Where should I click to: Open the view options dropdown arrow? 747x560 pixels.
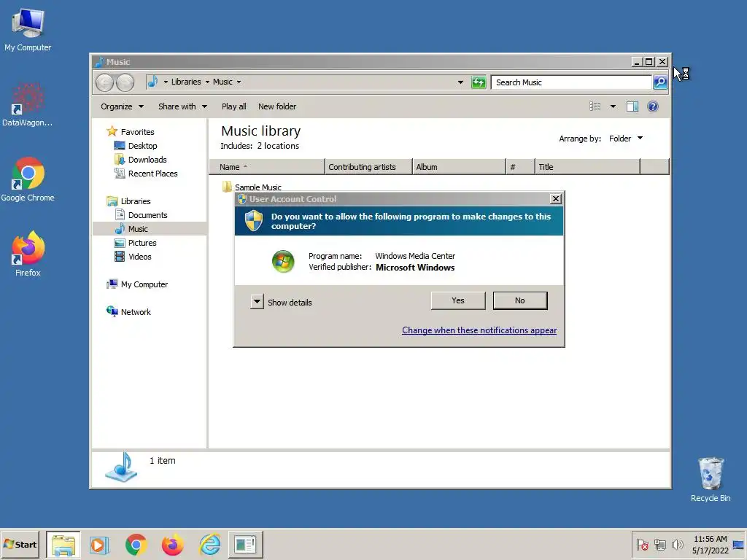[613, 106]
